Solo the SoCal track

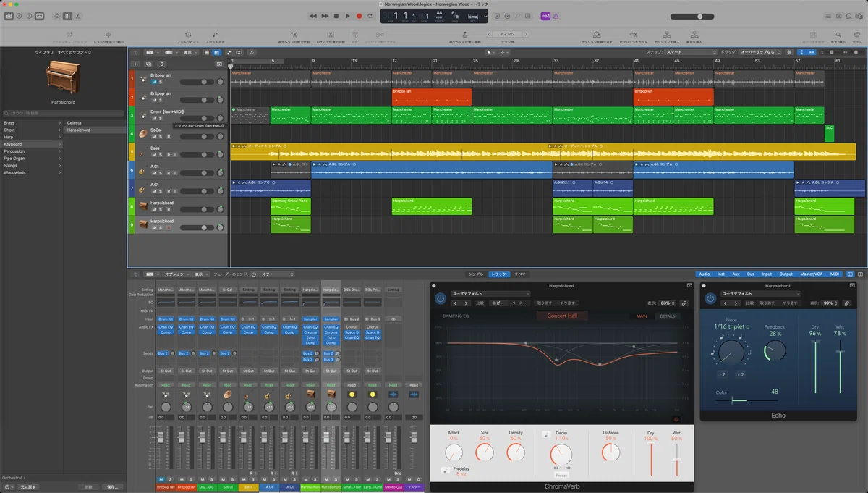[x=160, y=136]
